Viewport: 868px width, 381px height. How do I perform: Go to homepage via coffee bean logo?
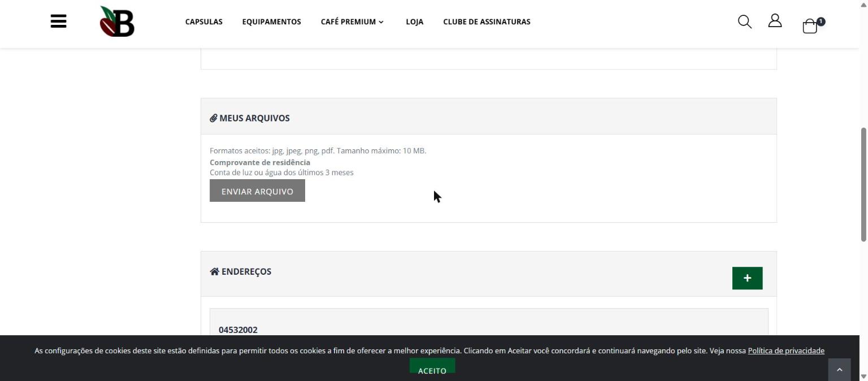pyautogui.click(x=118, y=21)
